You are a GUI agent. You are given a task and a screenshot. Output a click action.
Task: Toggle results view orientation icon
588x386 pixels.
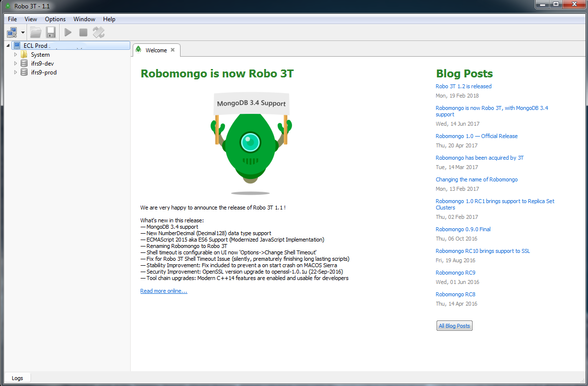point(98,32)
